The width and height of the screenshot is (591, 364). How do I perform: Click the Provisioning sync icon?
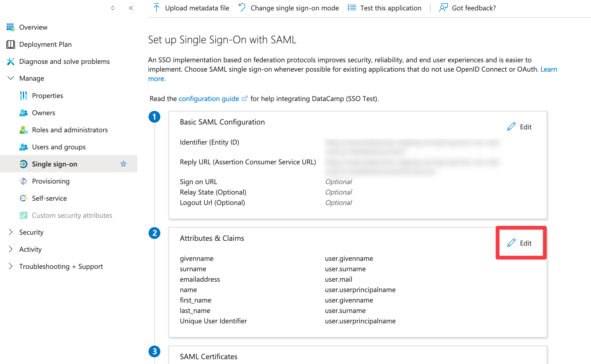tap(23, 181)
